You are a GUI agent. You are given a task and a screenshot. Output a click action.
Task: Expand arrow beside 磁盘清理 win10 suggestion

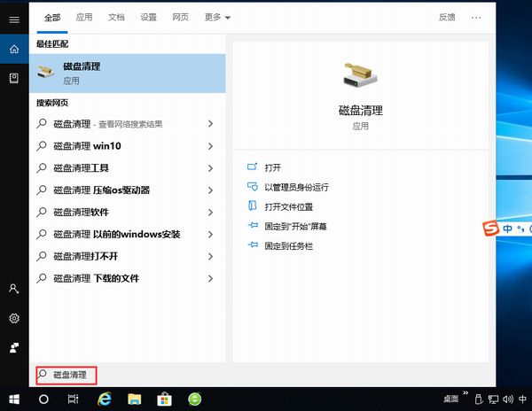(210, 146)
